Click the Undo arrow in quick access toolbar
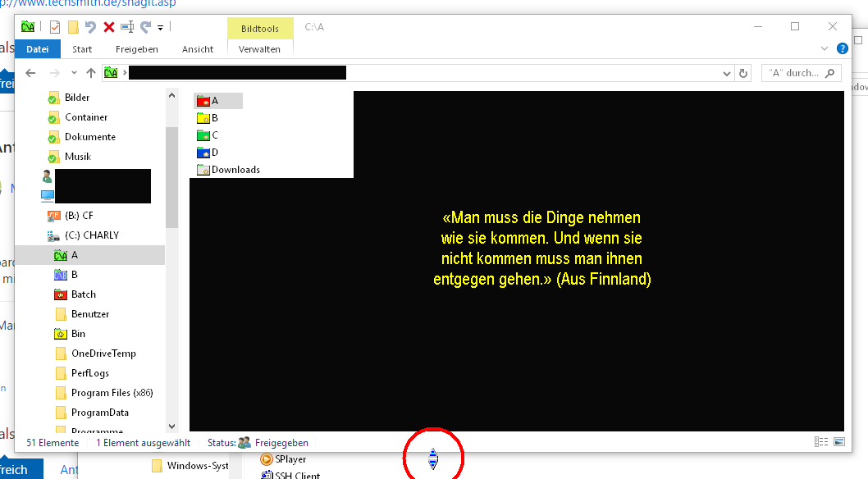The width and height of the screenshot is (868, 479). point(91,26)
